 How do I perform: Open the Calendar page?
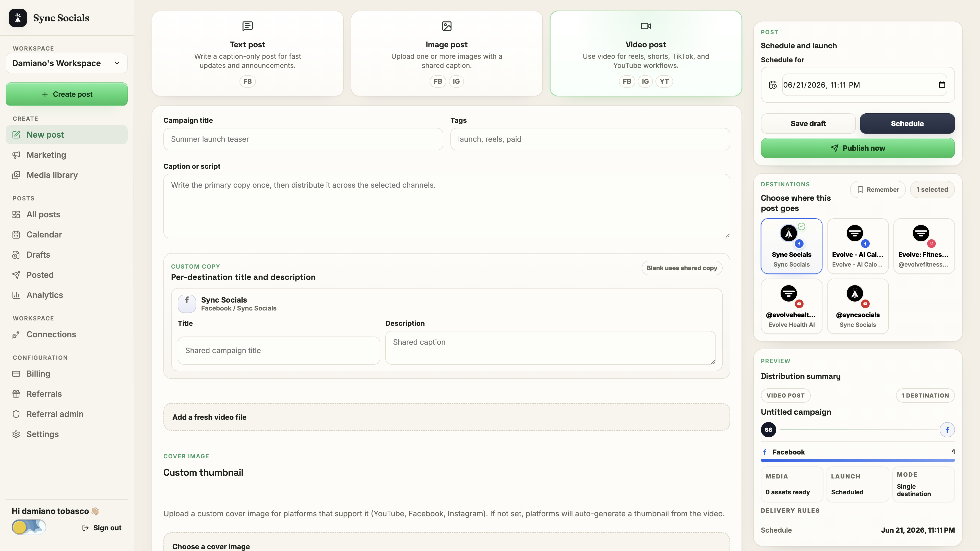(67, 234)
